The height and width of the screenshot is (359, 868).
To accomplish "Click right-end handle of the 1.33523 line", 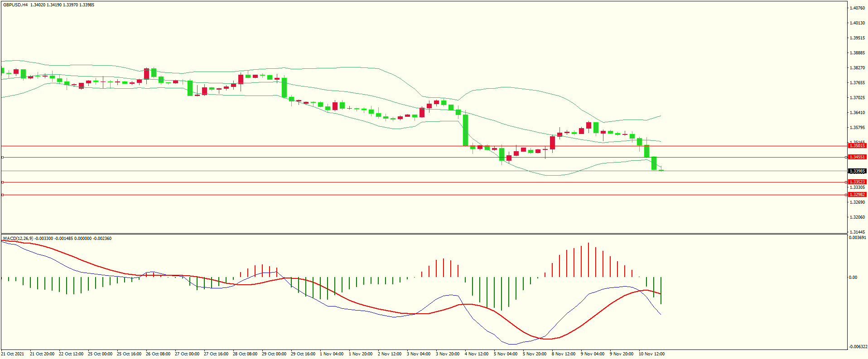I will [846, 182].
